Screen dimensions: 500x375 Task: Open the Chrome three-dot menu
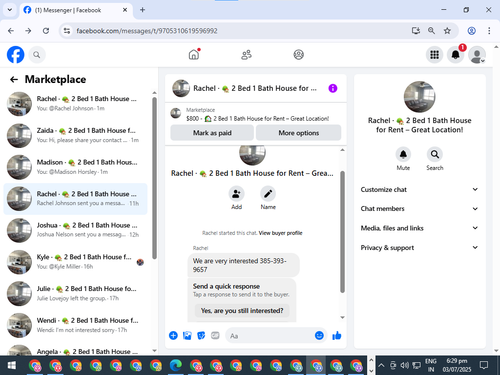489,31
